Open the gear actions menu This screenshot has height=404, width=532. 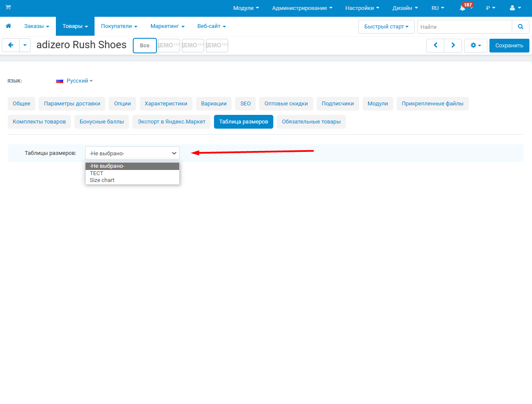click(x=475, y=46)
